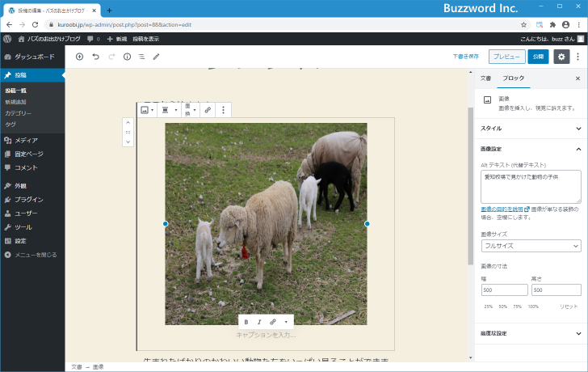Open image size dropdown
This screenshot has height=372, width=588.
click(531, 246)
